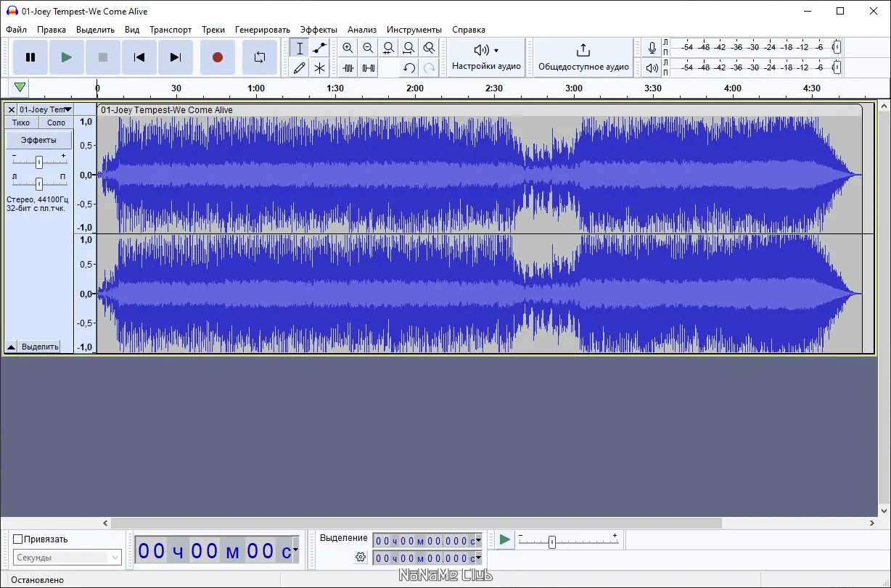Click the speaker playback meter icon
The height and width of the screenshot is (588, 891).
point(652,68)
